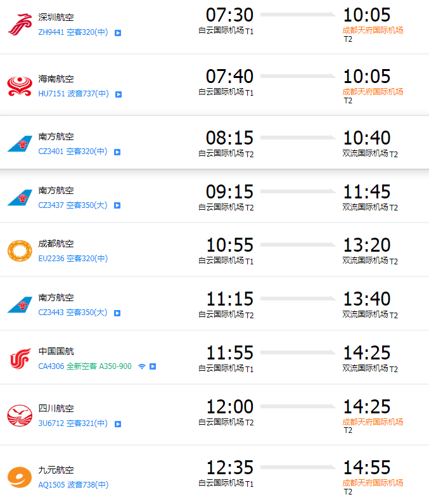The image size is (429, 504).
Task: Select the 08:15 departure to 双流国际机场
Action: tap(214, 143)
